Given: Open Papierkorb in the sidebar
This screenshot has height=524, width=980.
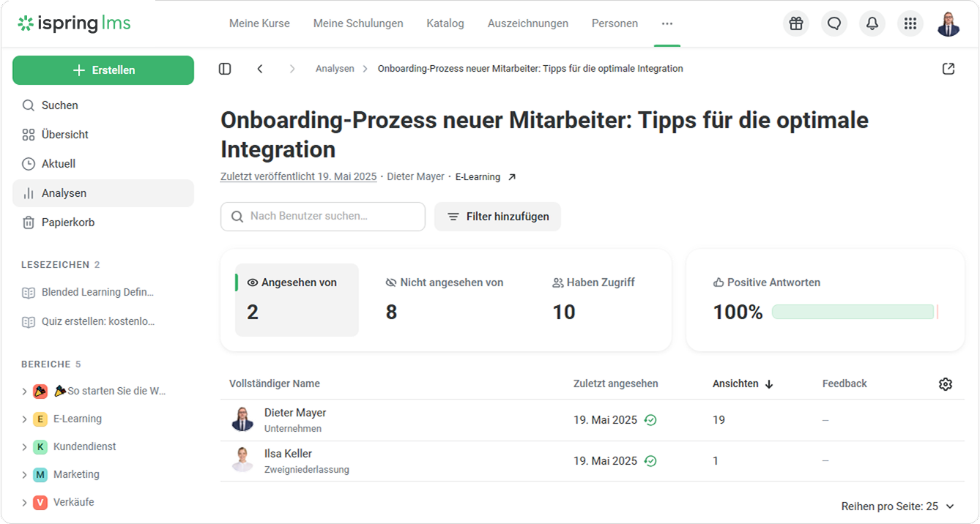Looking at the screenshot, I should tap(103, 222).
